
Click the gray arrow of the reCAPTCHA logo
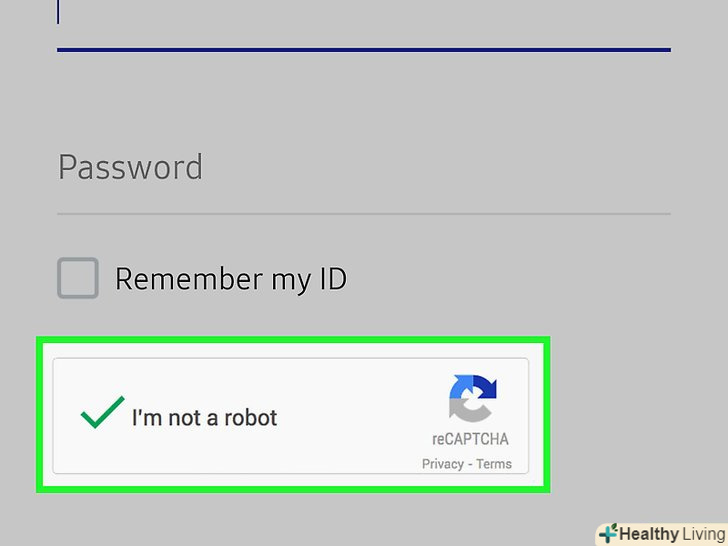pos(462,409)
